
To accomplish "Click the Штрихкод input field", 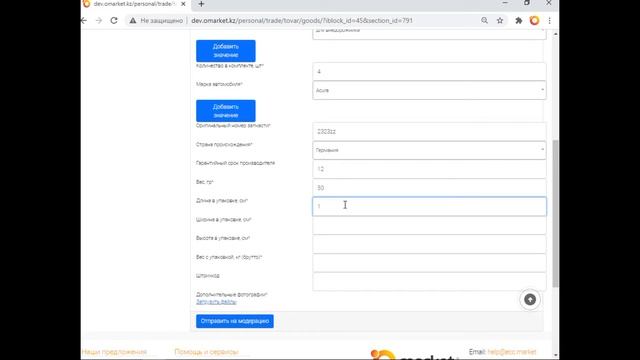I will 429,282.
